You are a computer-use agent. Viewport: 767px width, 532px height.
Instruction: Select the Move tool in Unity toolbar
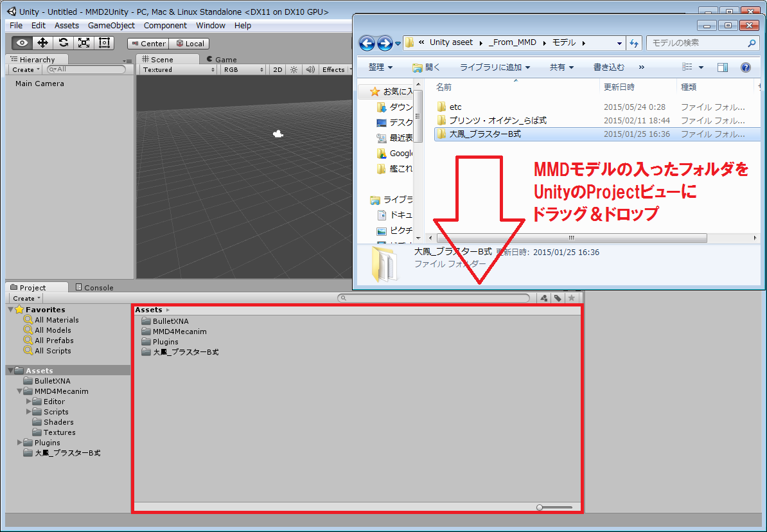click(42, 43)
